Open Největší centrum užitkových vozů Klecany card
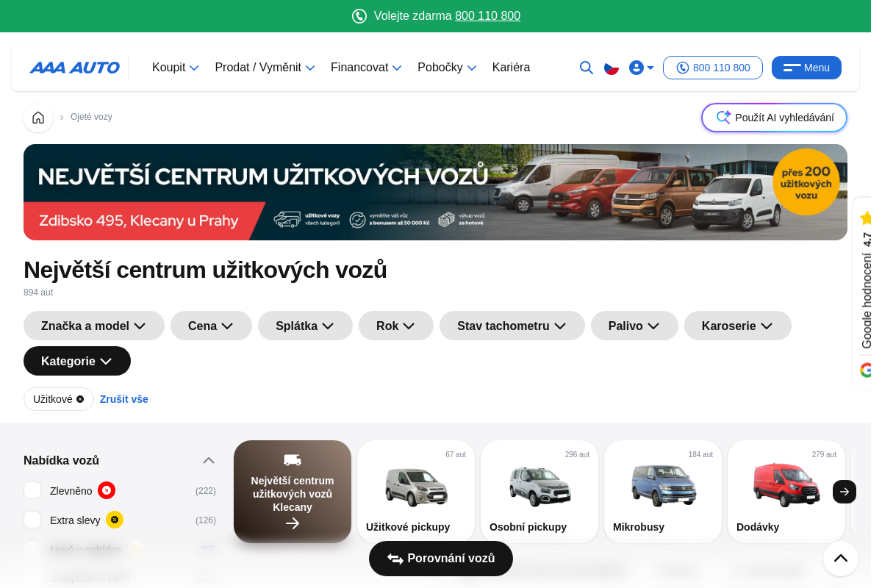 pyautogui.click(x=293, y=492)
